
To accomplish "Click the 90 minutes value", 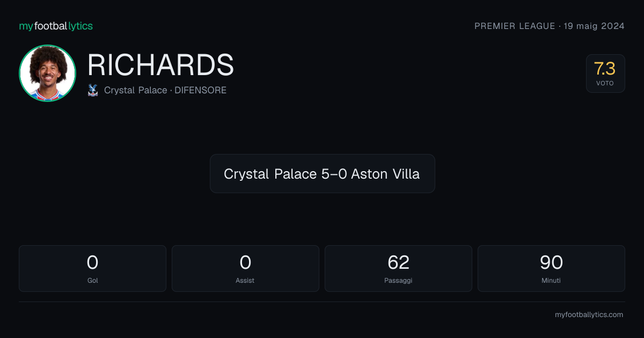I will 551,262.
